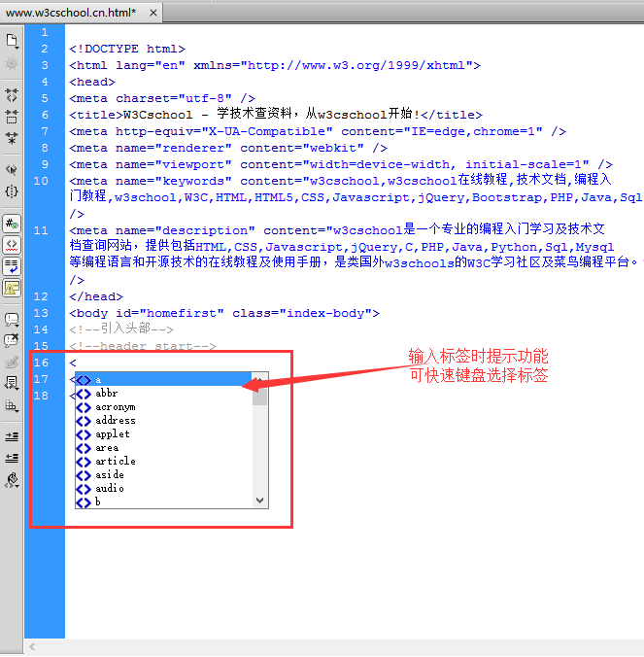Click the Indent Code icon

[12, 436]
